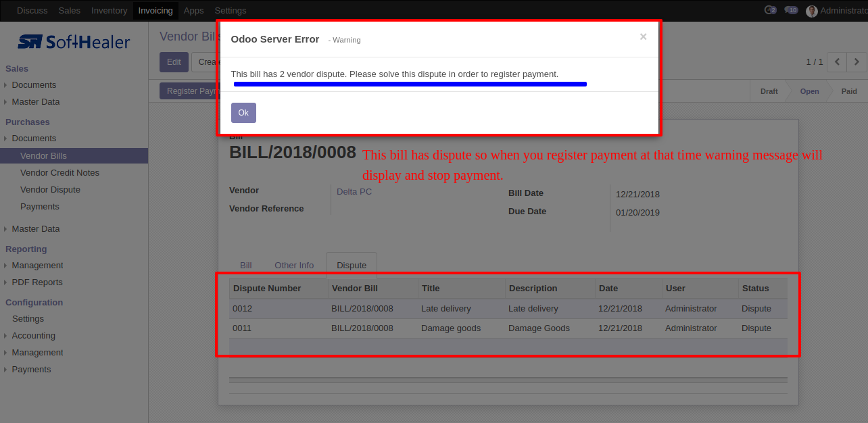The image size is (868, 423).
Task: Go to previous record arrow
Action: [x=837, y=62]
